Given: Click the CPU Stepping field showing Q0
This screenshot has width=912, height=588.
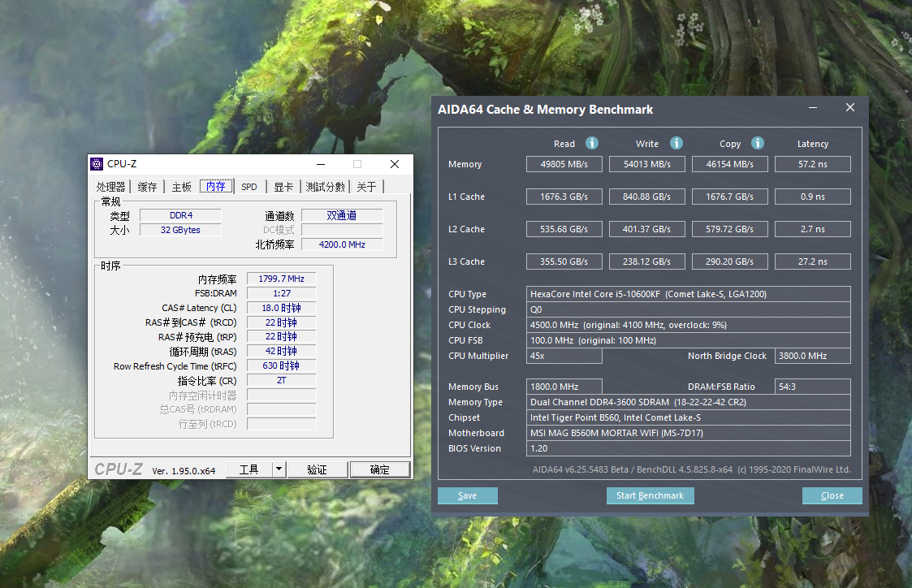Looking at the screenshot, I should pyautogui.click(x=688, y=309).
